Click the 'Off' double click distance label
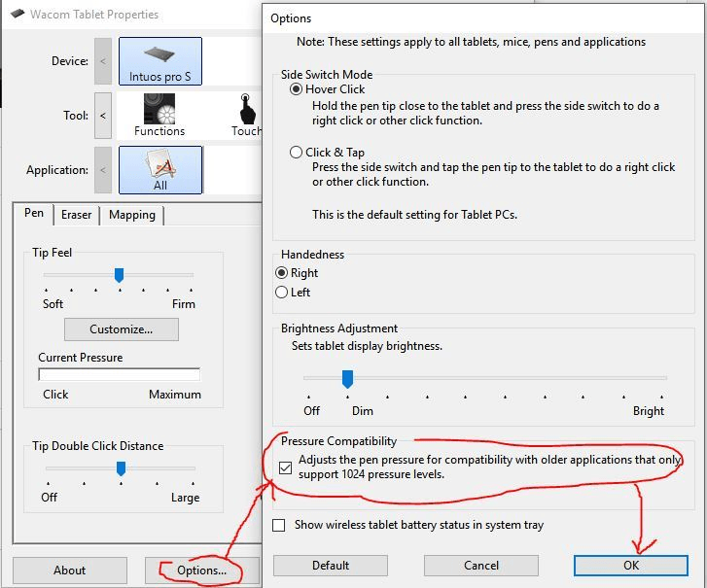This screenshot has width=707, height=588. pyautogui.click(x=50, y=498)
